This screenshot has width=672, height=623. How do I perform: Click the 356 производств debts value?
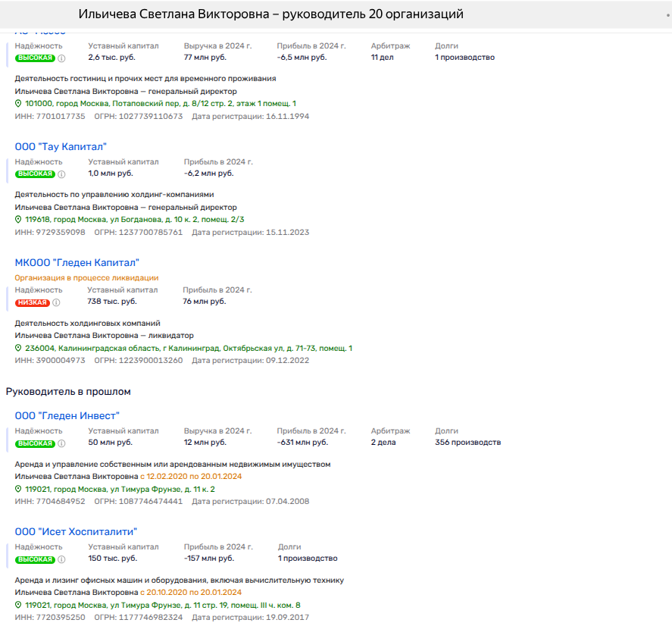click(x=467, y=443)
